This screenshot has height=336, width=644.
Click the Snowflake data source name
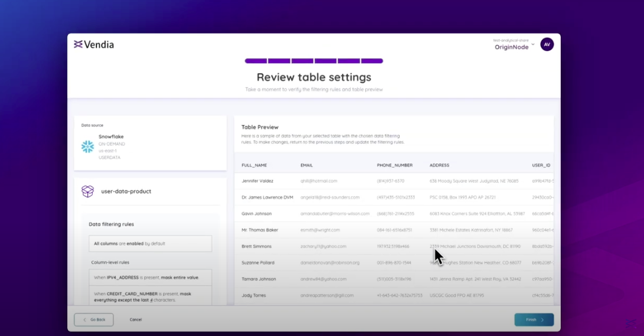111,136
